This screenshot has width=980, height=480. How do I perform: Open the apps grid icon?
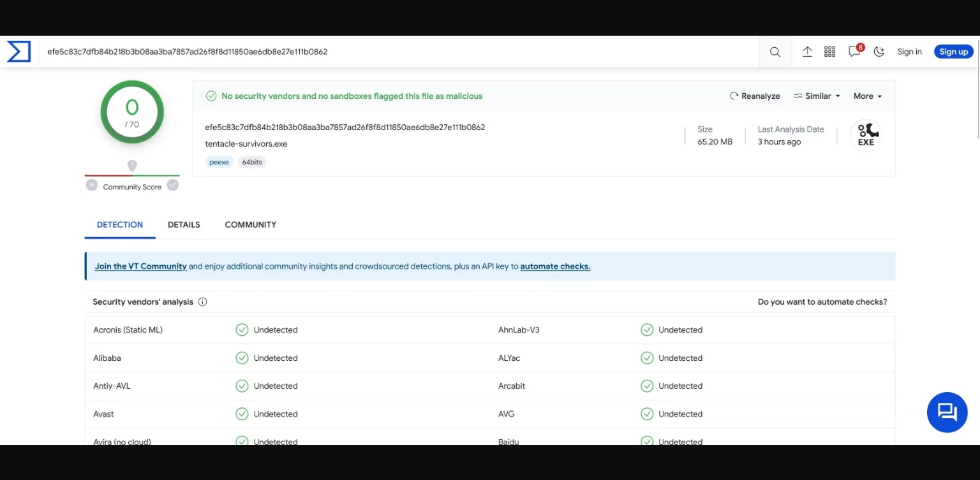coord(829,52)
